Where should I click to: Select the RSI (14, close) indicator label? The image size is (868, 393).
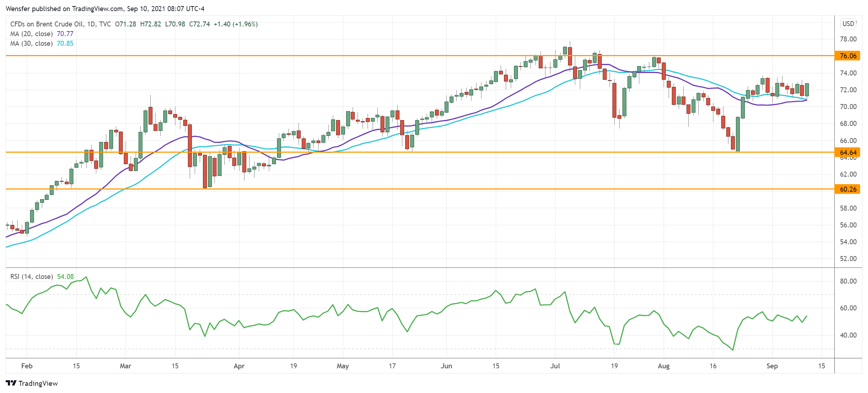[31, 276]
